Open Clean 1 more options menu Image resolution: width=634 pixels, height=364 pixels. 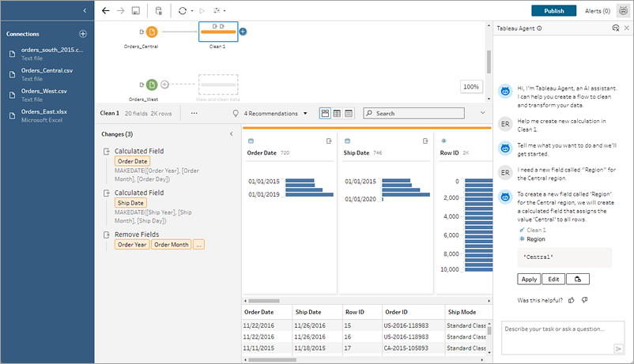coord(194,113)
